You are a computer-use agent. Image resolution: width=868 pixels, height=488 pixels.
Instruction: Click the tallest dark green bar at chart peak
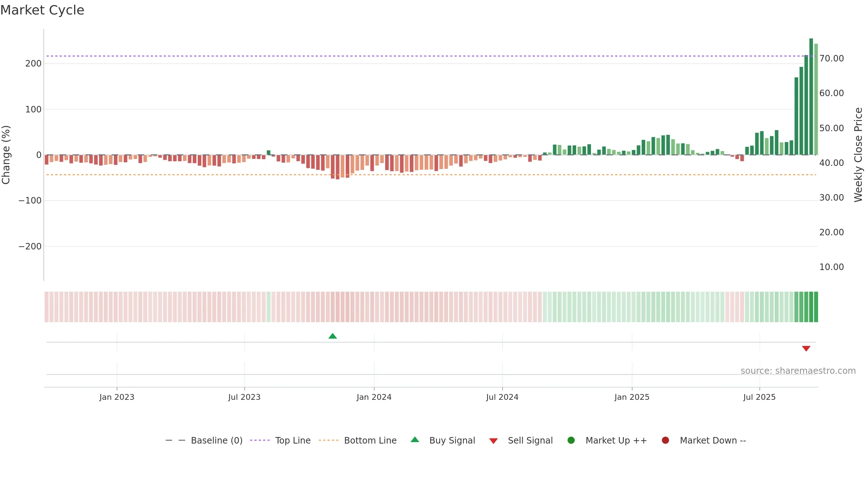pos(811,97)
